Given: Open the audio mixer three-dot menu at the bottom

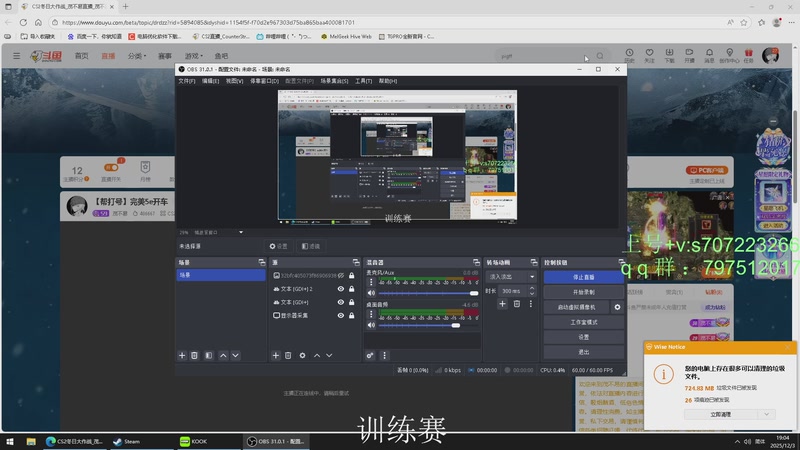Looking at the screenshot, I should tap(384, 356).
